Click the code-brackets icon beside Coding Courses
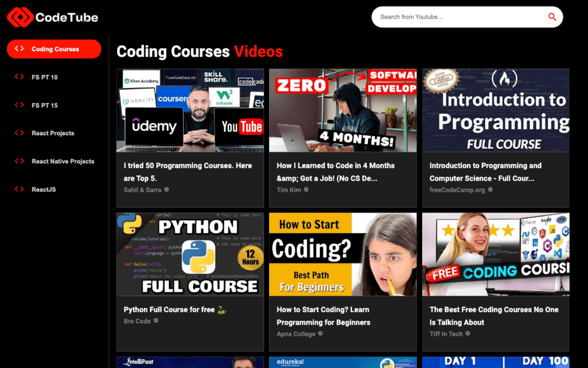This screenshot has width=588, height=368. (x=19, y=49)
